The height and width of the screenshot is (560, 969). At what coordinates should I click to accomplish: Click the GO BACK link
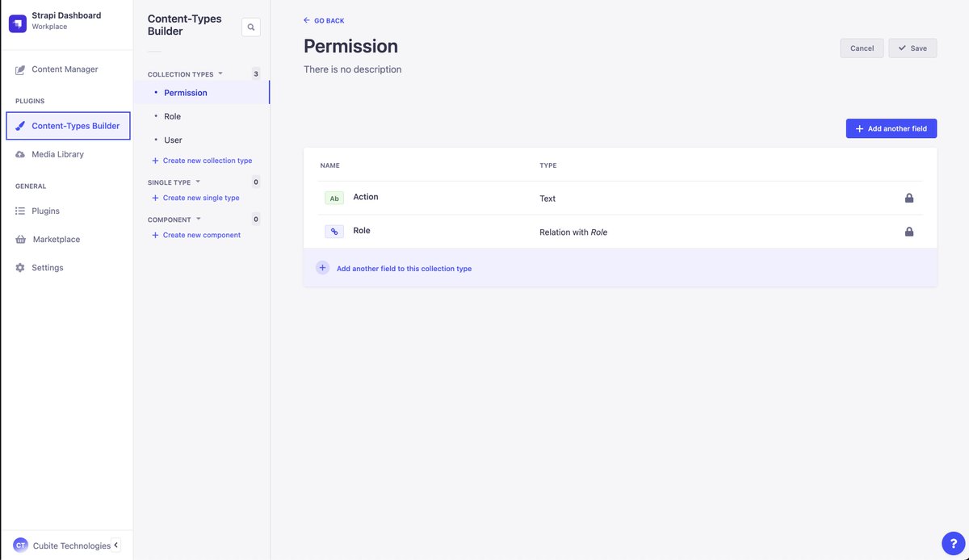click(324, 20)
